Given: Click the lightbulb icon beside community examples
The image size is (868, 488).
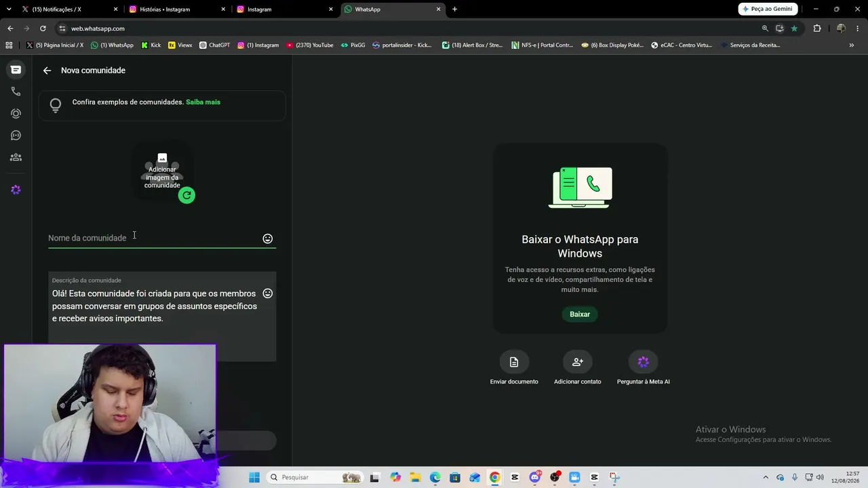Looking at the screenshot, I should click(x=56, y=105).
